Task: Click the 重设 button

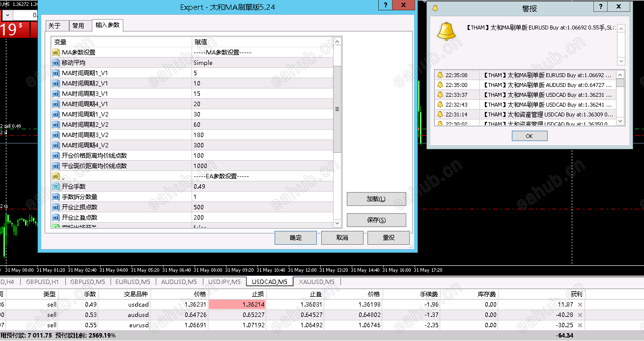Action: (389, 238)
